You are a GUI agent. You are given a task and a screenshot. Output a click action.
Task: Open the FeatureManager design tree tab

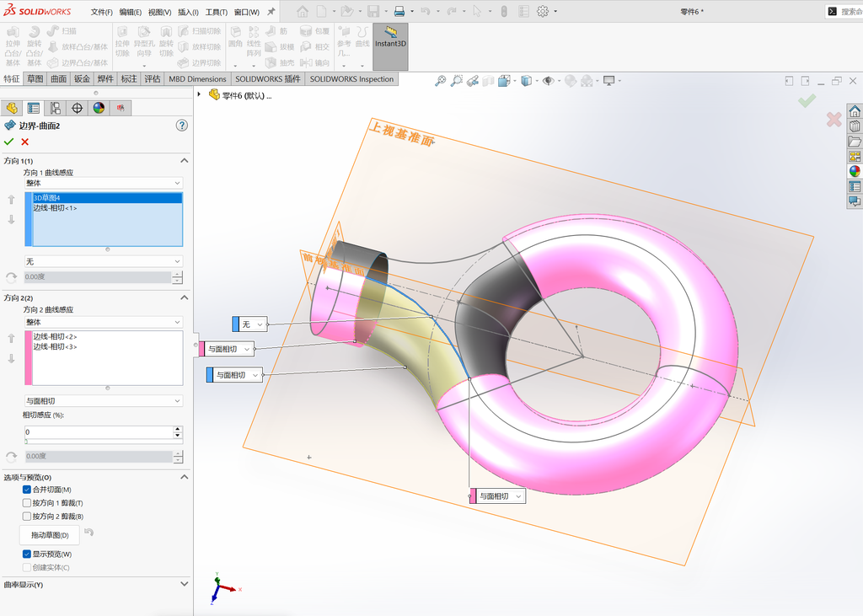tap(12, 108)
